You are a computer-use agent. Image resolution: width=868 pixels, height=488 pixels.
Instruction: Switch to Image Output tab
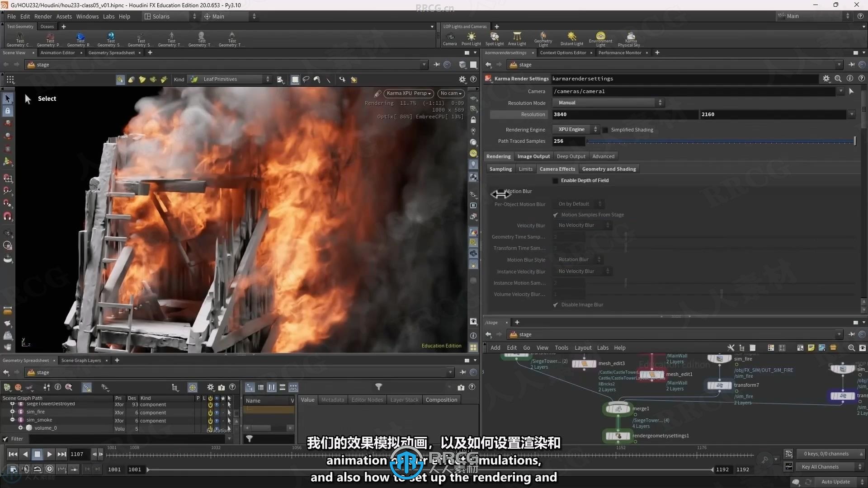click(533, 156)
